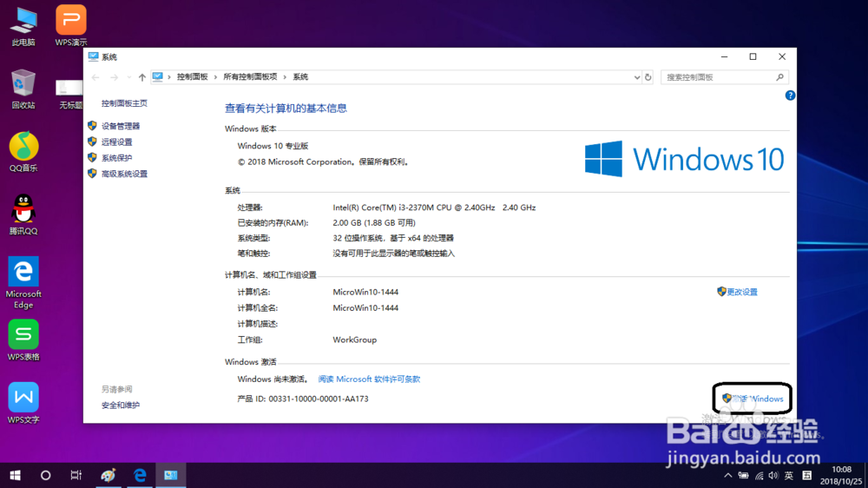Go up one level with up arrow
The image size is (868, 488).
pyautogui.click(x=142, y=77)
